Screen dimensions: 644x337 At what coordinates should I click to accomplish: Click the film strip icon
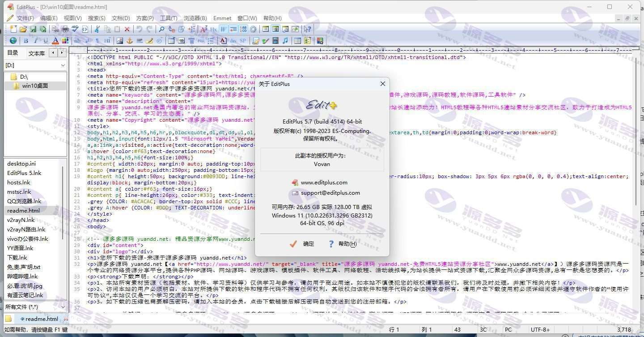pos(275,41)
